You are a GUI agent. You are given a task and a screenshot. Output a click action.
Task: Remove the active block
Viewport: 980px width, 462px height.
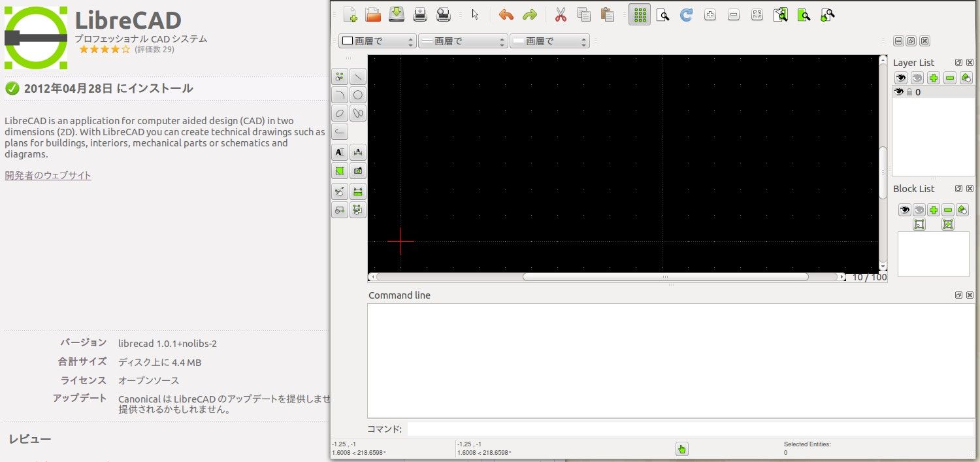948,210
